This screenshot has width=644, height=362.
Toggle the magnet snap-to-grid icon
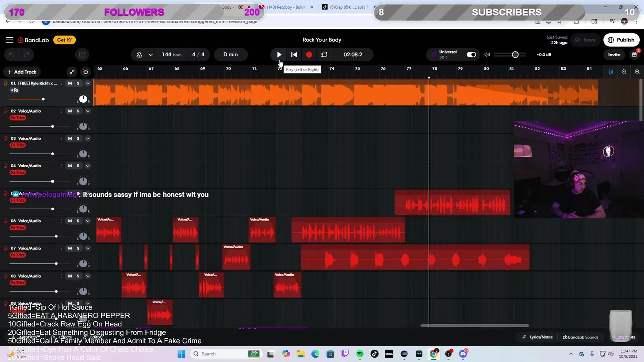click(611, 72)
